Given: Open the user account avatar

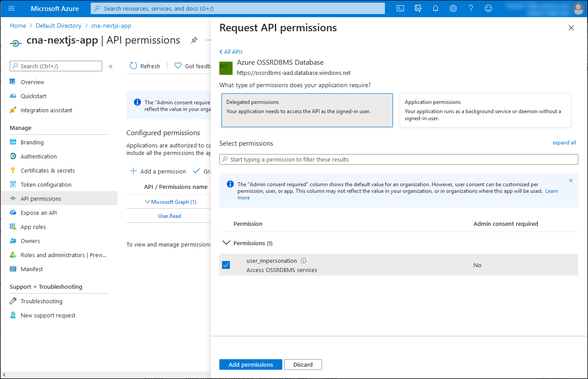Looking at the screenshot, I should [578, 8].
